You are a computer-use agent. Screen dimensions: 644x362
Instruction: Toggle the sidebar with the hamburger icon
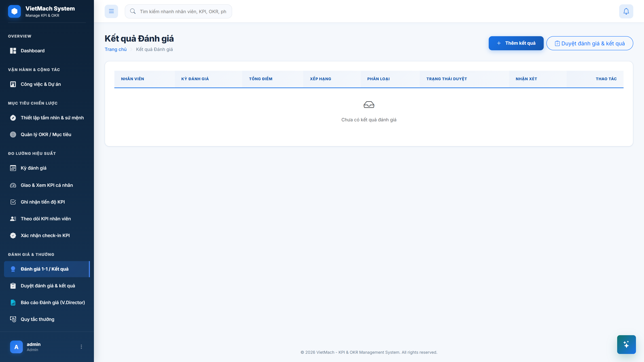pos(111,11)
